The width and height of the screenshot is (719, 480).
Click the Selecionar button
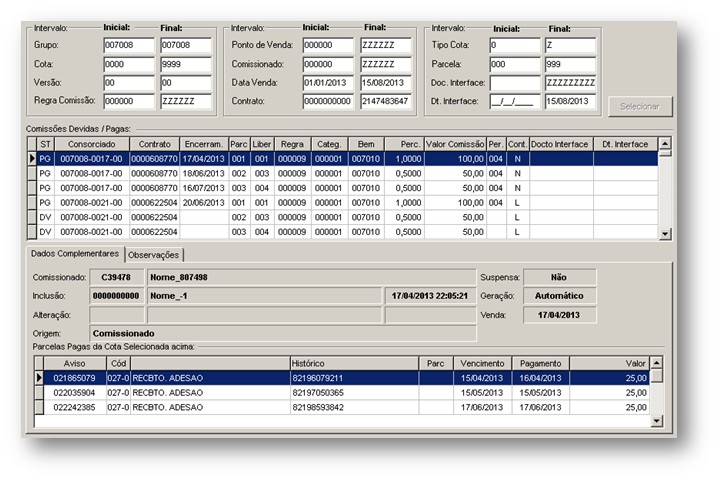pyautogui.click(x=640, y=106)
